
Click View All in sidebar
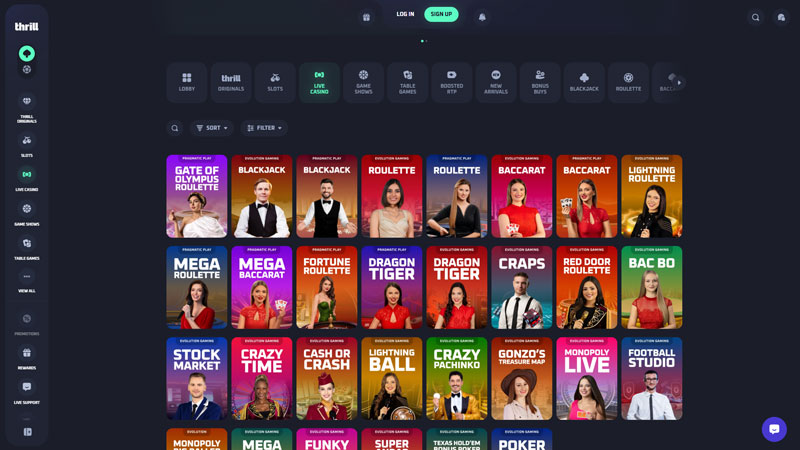[27, 282]
